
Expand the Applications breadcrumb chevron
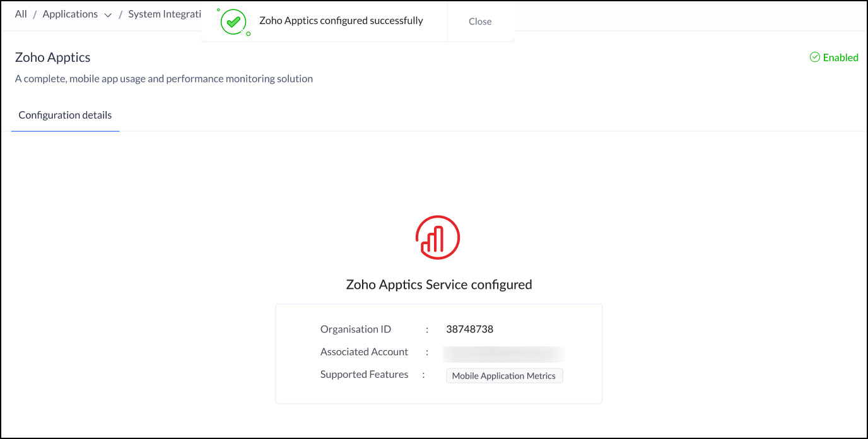coord(108,15)
